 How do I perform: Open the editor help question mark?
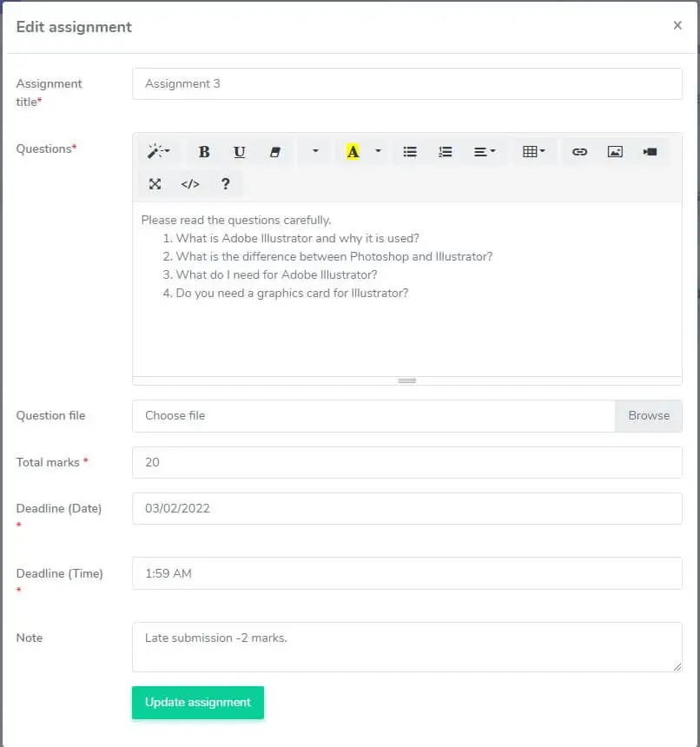click(x=226, y=184)
